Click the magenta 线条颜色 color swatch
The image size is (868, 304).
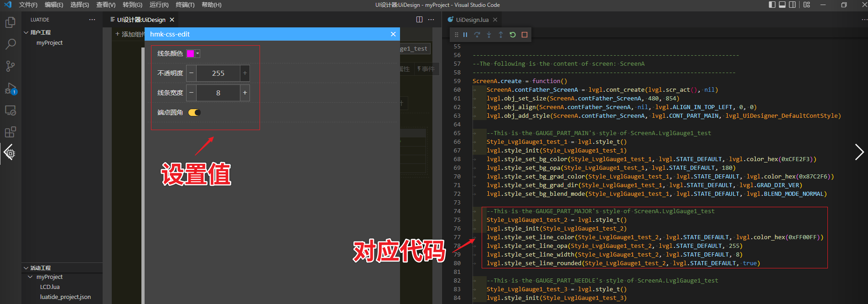(x=190, y=54)
